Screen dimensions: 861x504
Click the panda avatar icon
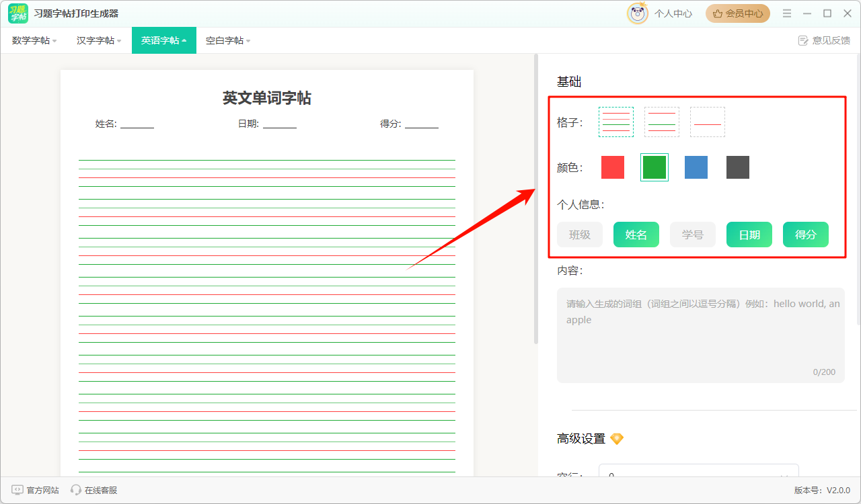point(637,13)
